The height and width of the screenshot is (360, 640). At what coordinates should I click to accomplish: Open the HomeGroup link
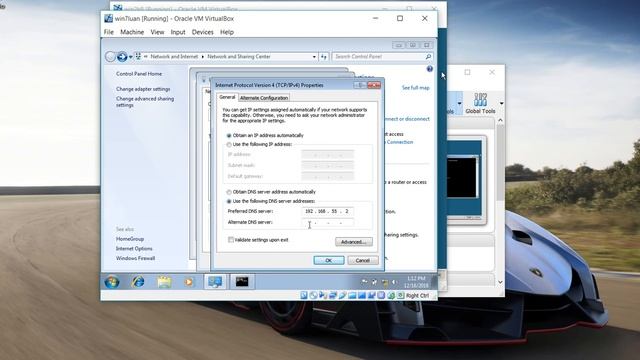(x=130, y=239)
